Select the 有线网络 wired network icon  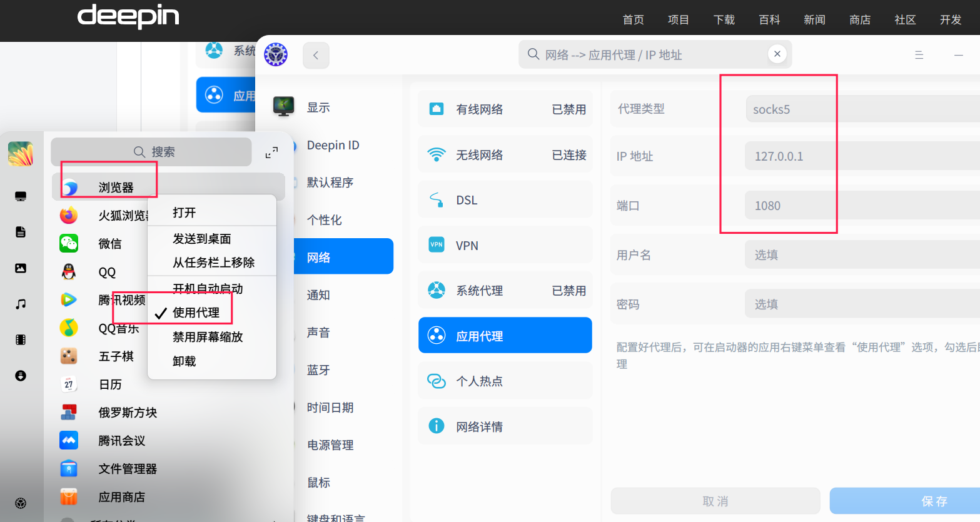[437, 109]
